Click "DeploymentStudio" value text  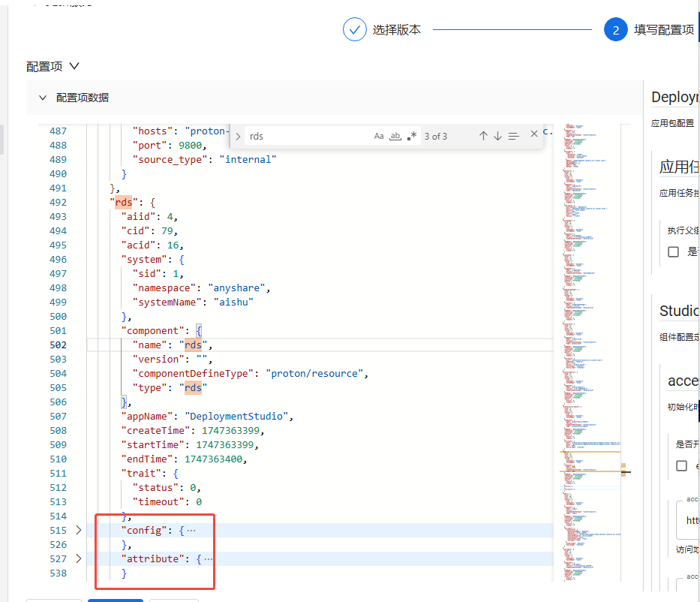click(236, 416)
